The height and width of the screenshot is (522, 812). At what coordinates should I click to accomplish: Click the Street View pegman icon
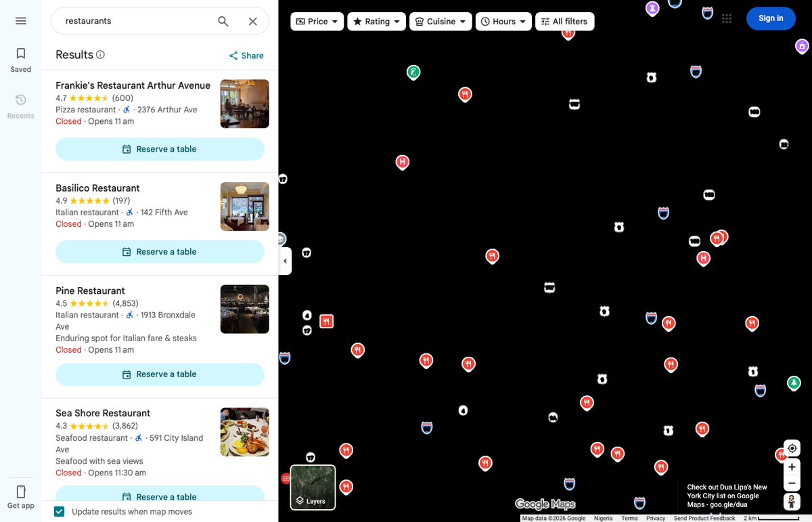792,502
